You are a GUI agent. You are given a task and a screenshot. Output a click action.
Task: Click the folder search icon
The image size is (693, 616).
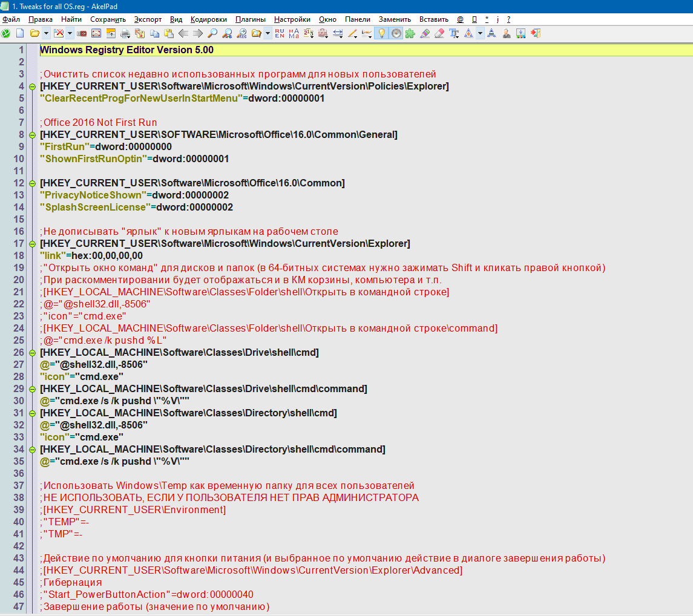click(x=257, y=34)
